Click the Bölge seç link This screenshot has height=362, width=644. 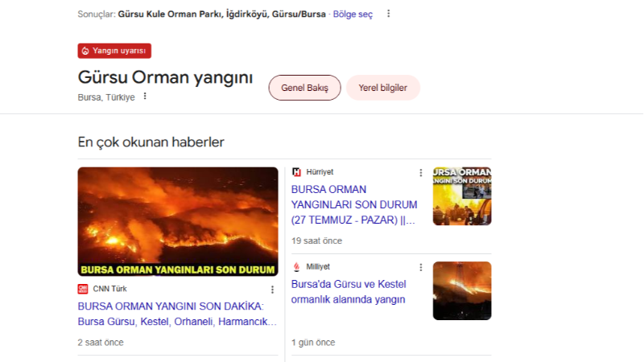[353, 14]
